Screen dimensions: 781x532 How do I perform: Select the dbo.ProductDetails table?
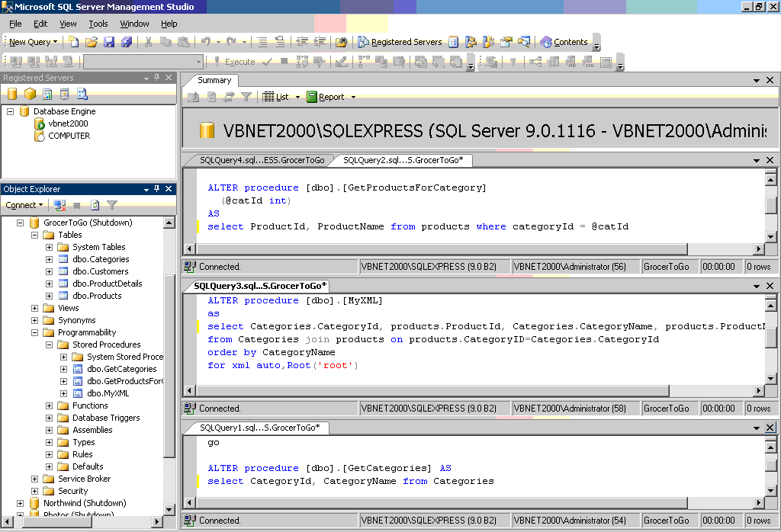[107, 284]
